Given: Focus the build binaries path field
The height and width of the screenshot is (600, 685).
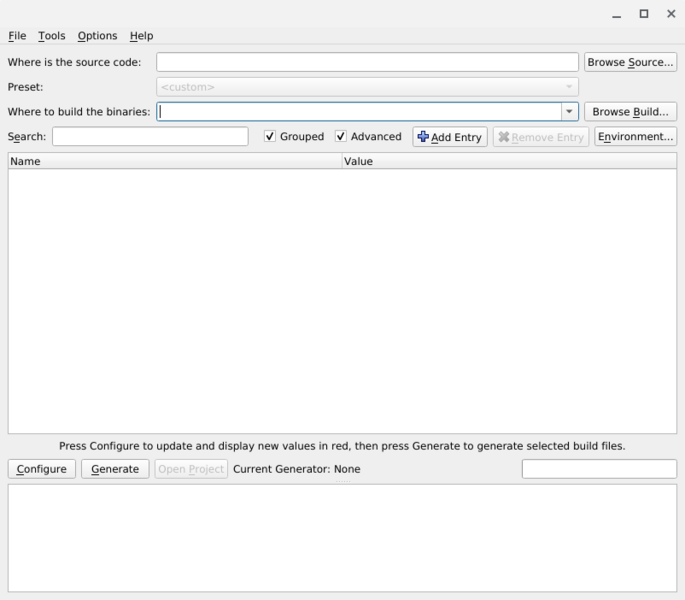Looking at the screenshot, I should point(358,112).
